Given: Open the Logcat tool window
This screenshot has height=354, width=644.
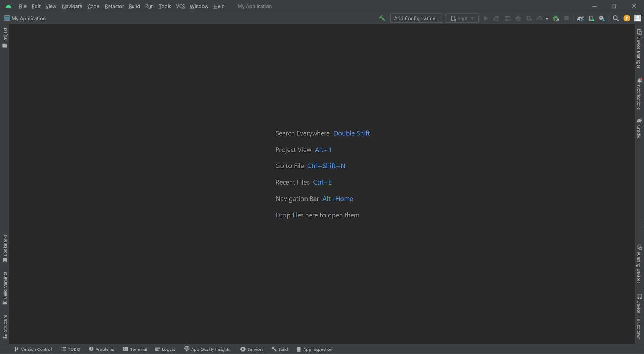Looking at the screenshot, I should pyautogui.click(x=165, y=349).
